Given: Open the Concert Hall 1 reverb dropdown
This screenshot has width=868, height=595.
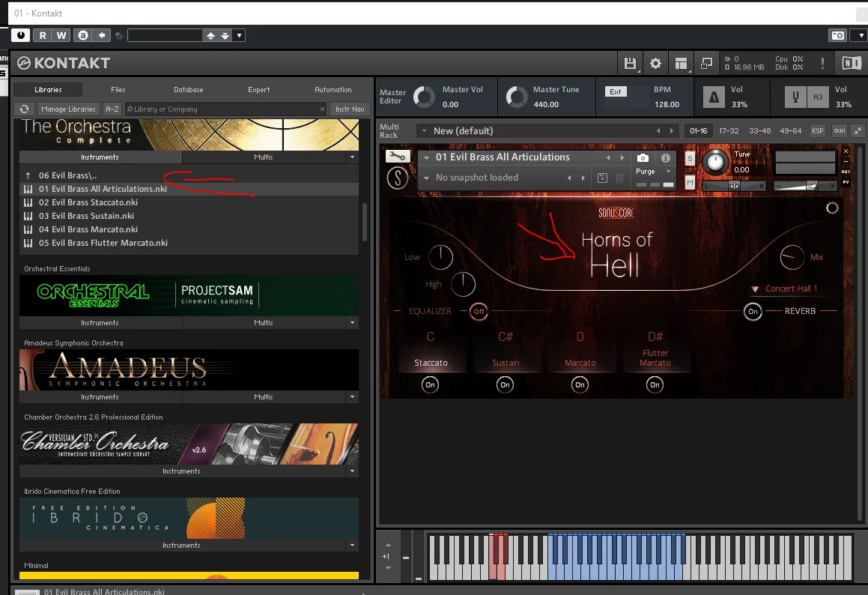Looking at the screenshot, I should 785,289.
